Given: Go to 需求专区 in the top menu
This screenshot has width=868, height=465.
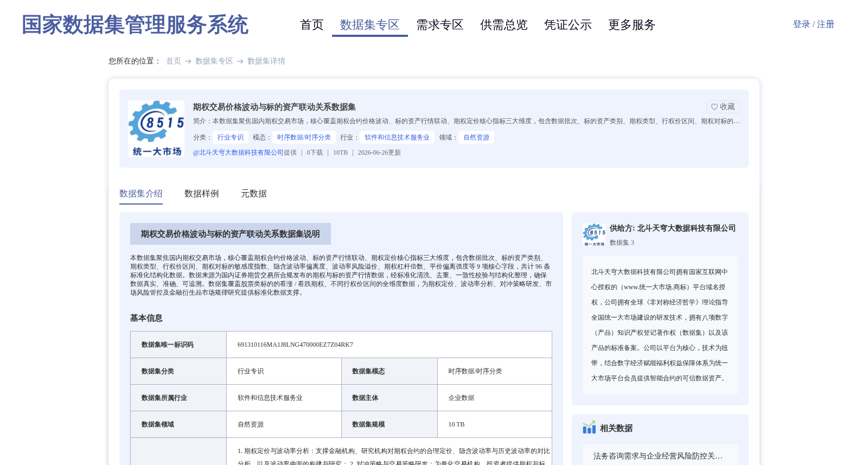Looking at the screenshot, I should tap(440, 25).
